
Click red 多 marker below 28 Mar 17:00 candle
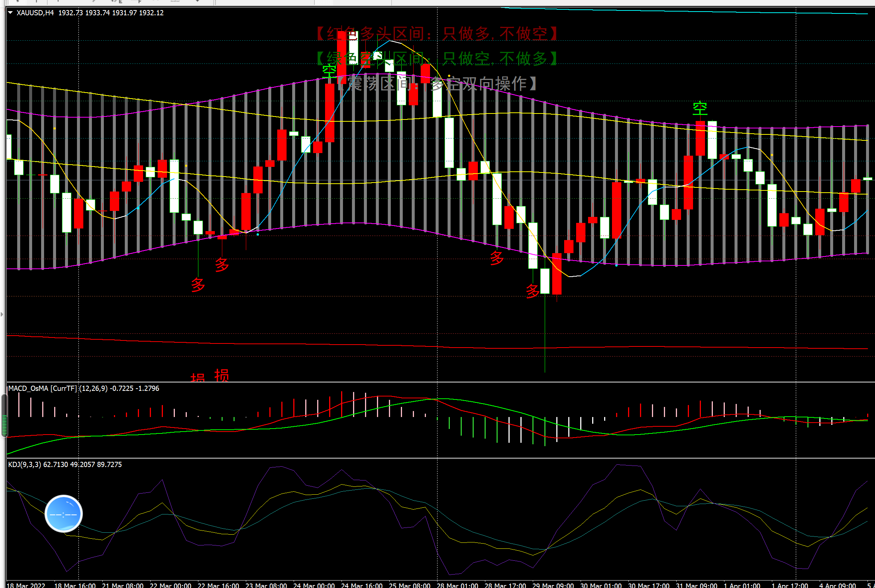coord(497,258)
